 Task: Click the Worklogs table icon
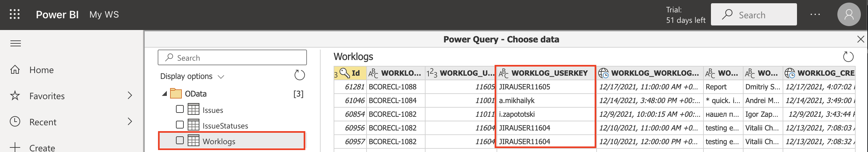click(x=194, y=141)
